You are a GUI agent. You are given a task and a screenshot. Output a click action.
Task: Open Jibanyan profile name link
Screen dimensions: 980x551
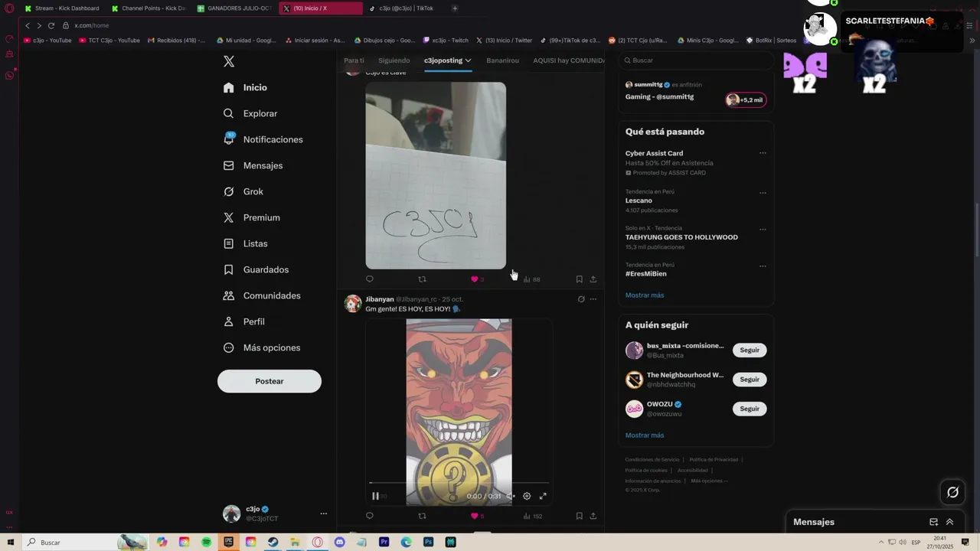tap(379, 299)
